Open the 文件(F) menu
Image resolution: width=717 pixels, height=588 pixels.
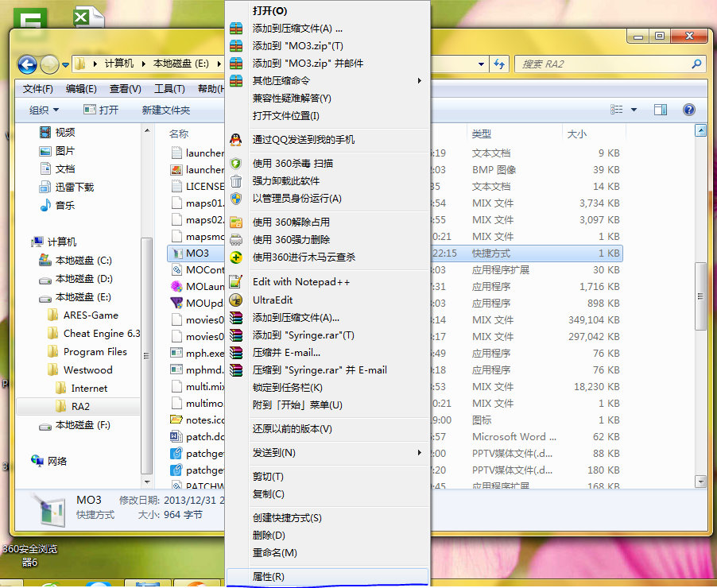(x=38, y=89)
